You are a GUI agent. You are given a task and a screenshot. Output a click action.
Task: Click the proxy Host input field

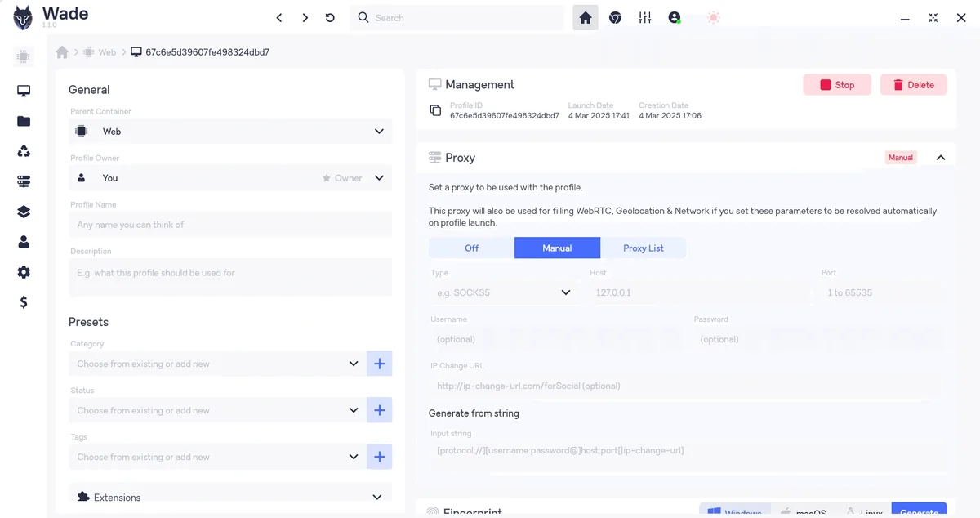(699, 292)
